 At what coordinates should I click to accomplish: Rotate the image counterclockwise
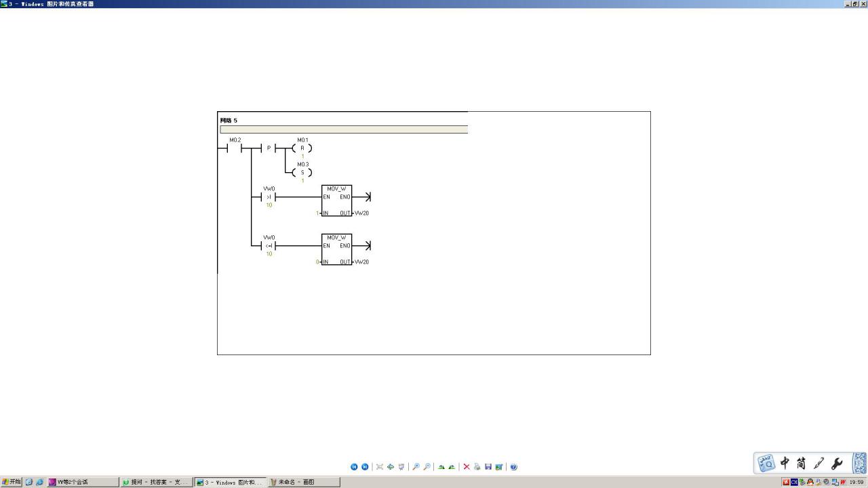tap(452, 467)
